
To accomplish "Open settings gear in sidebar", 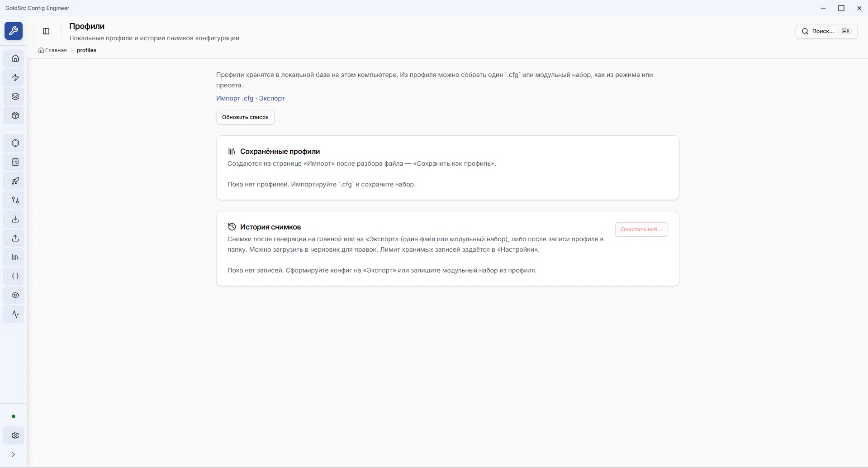I will [x=15, y=435].
